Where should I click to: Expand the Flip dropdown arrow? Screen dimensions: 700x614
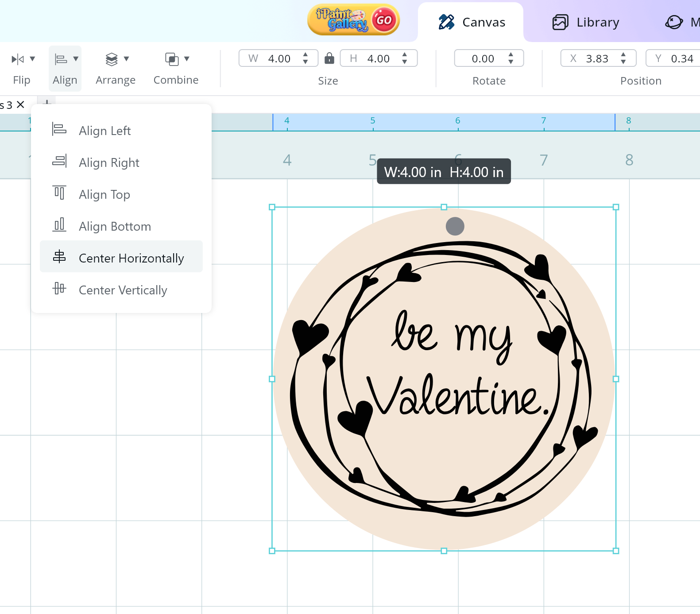click(x=32, y=59)
